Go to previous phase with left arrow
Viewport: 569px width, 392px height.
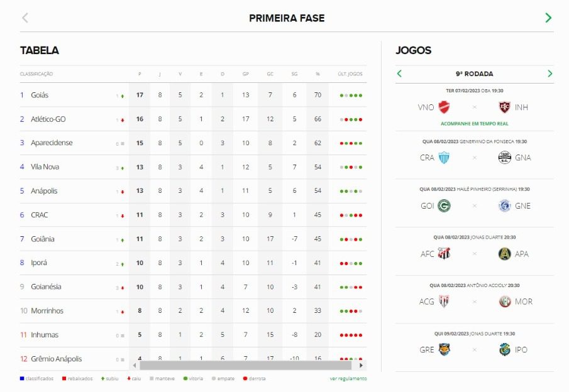(25, 18)
